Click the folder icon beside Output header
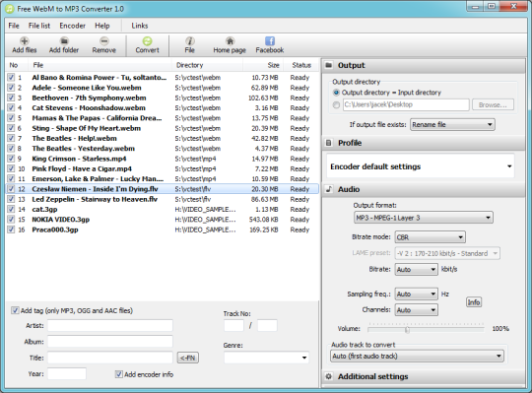 328,65
